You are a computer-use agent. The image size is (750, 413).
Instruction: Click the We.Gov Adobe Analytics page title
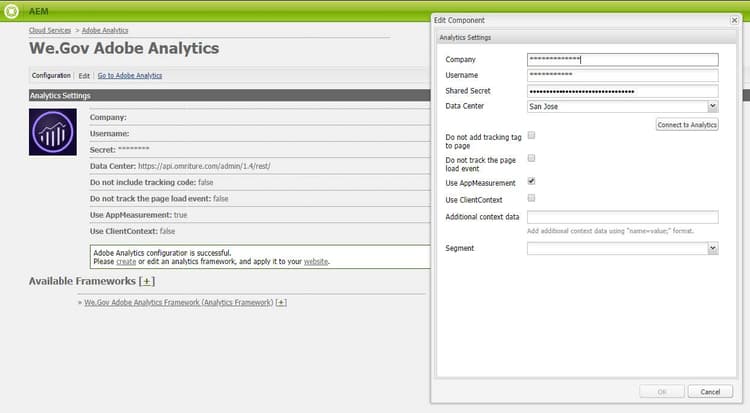coord(124,48)
